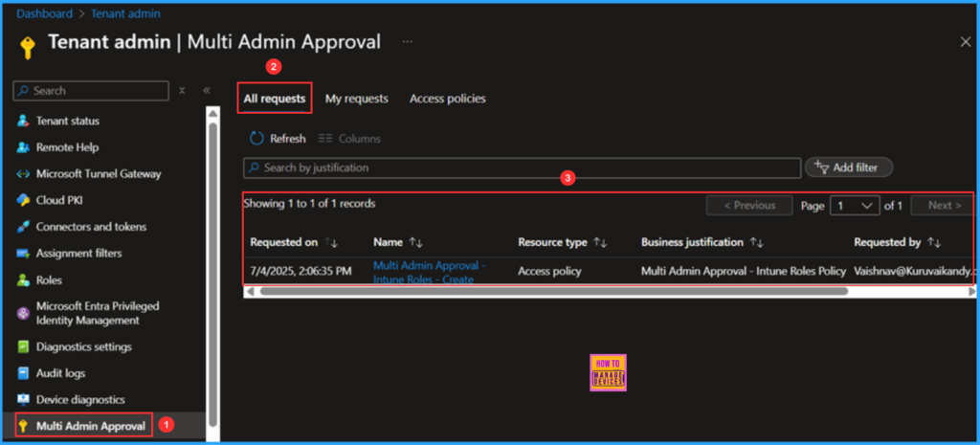This screenshot has width=980, height=445.
Task: Collapse the sidebar with double chevron
Action: [x=207, y=91]
